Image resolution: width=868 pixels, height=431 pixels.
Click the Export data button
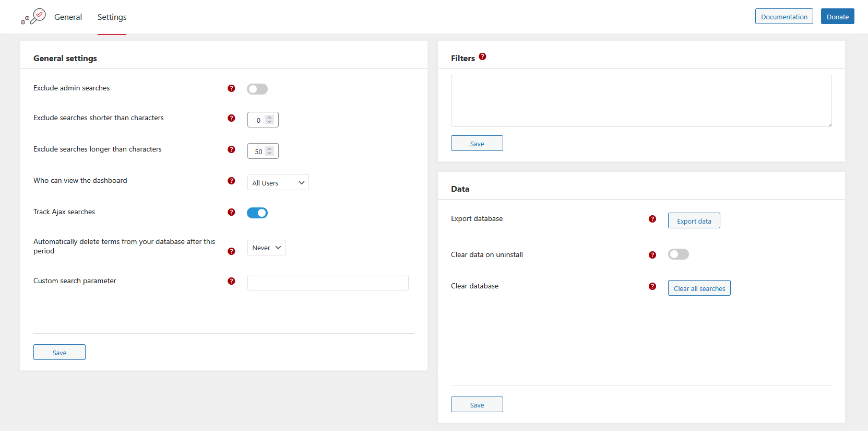(694, 220)
